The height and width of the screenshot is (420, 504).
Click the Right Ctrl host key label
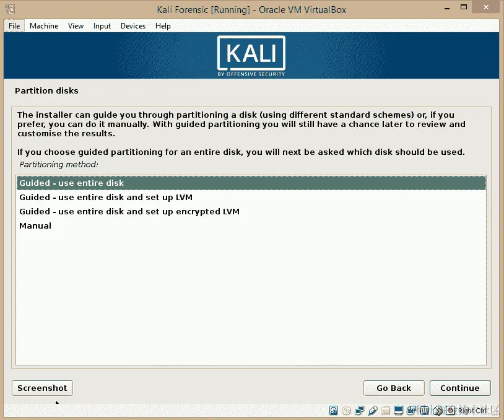472,411
